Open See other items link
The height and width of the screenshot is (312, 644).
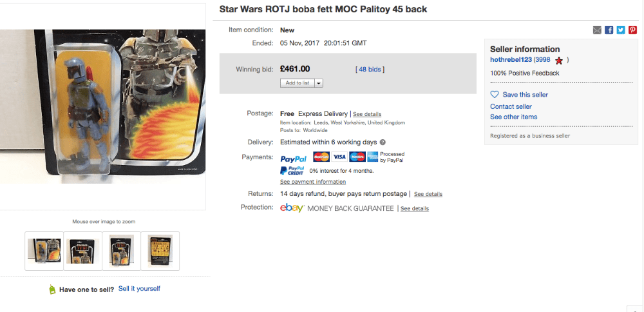pos(514,117)
